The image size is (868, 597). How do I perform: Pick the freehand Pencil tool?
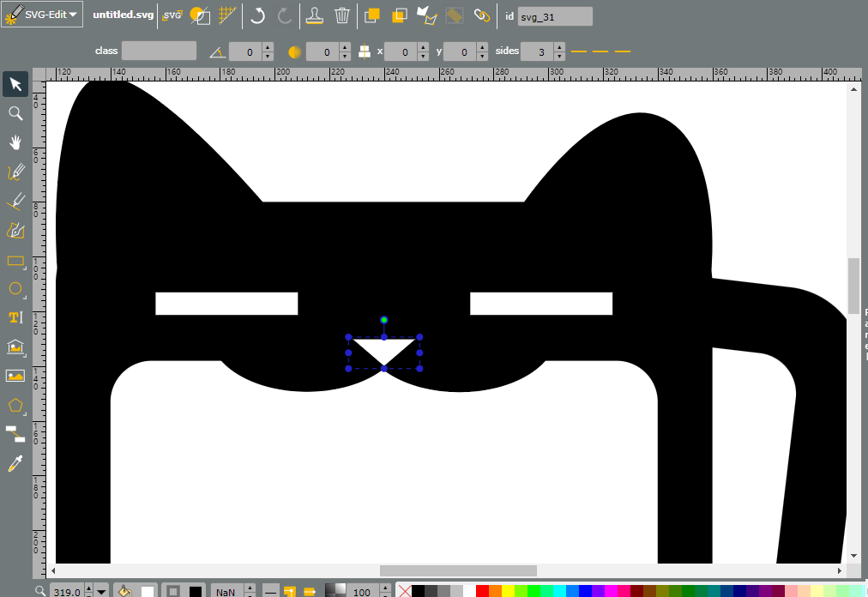coord(15,172)
